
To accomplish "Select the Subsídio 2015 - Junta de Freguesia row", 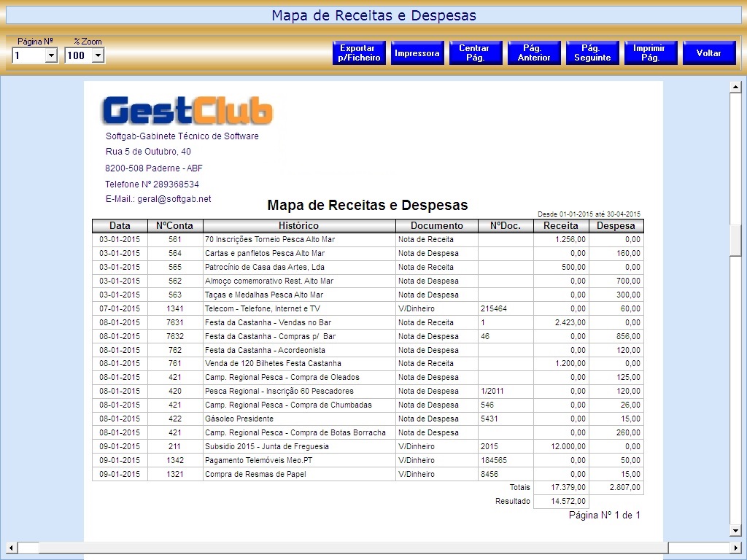I will [x=267, y=446].
